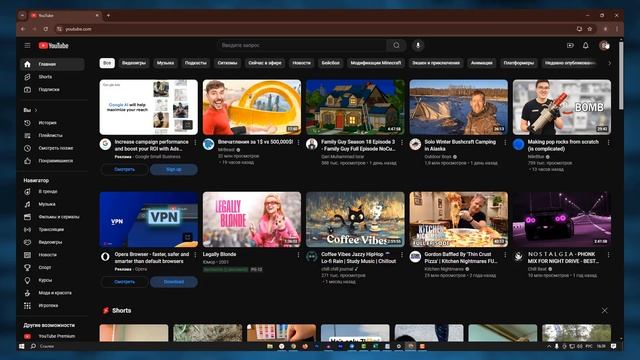640x360 pixels.
Task: Open options for Family Guy video
Action: 402,142
